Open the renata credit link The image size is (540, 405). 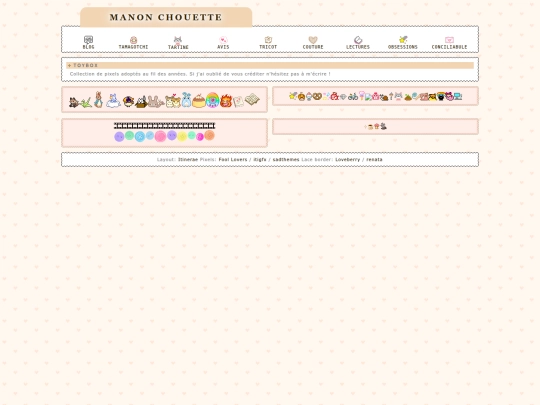coord(374,159)
